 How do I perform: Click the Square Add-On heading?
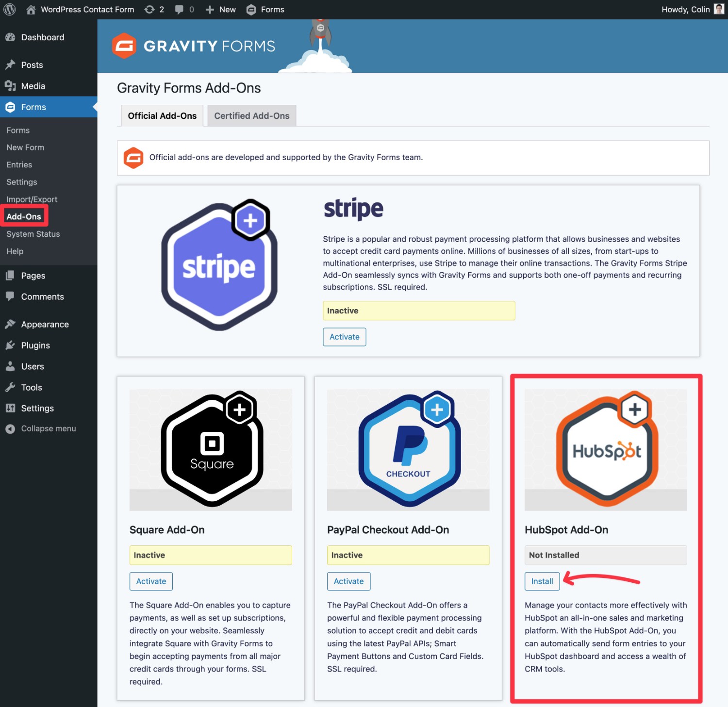click(x=167, y=530)
